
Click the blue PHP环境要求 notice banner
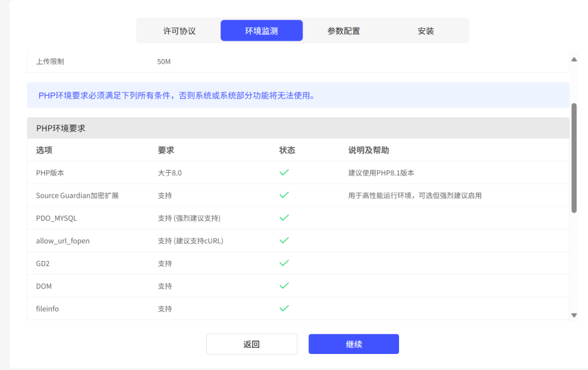[x=298, y=95]
